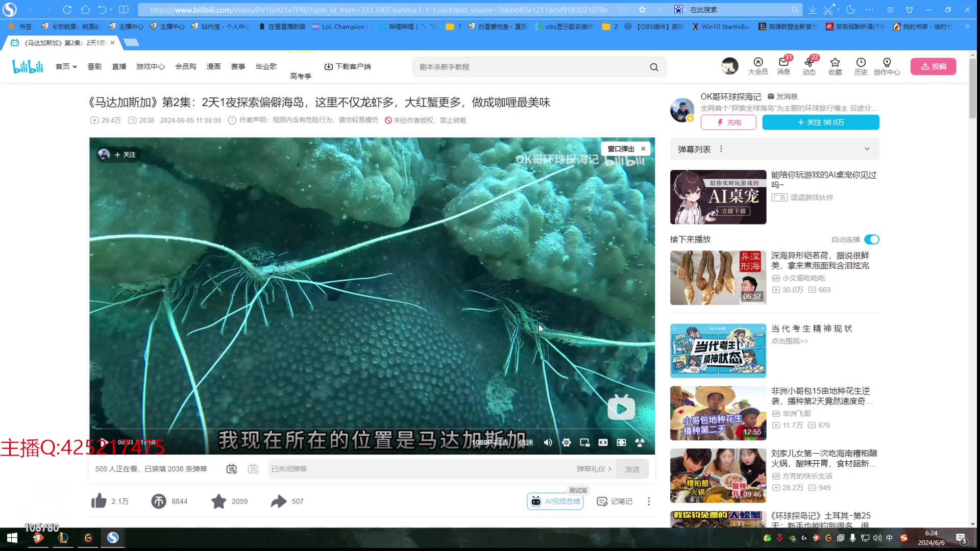Favorite the video with star icon

[219, 502]
